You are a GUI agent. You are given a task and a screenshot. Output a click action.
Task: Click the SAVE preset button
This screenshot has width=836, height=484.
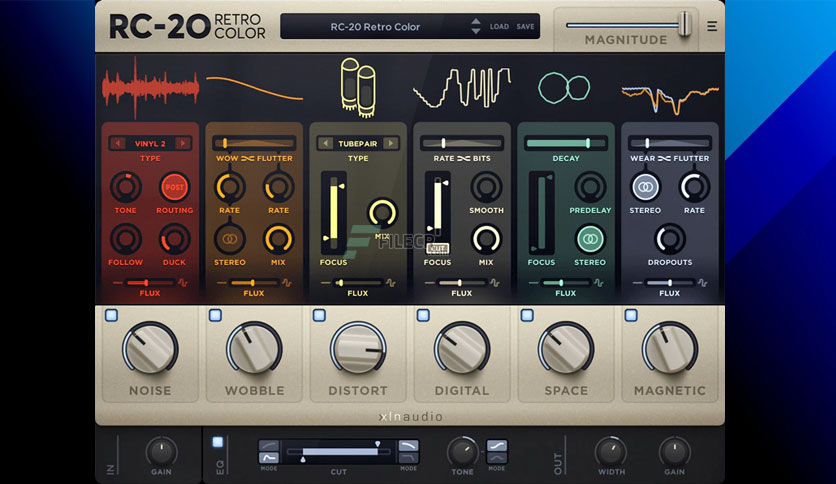(525, 27)
